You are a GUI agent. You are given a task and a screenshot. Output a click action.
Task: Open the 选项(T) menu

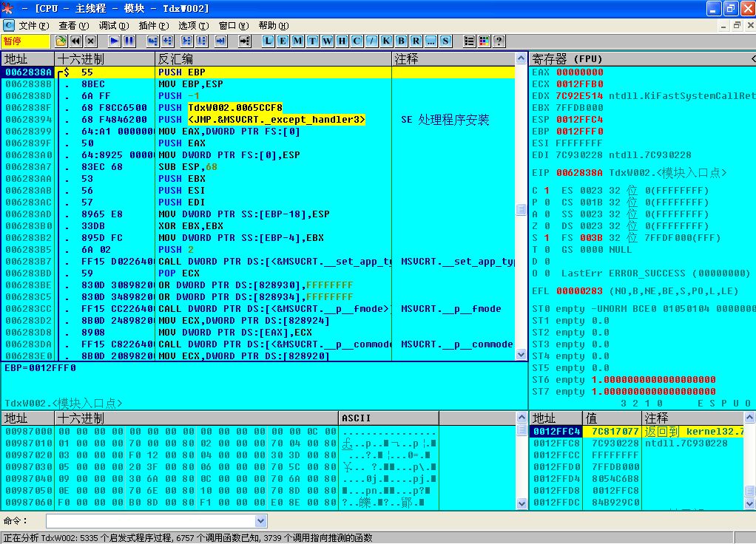(194, 26)
